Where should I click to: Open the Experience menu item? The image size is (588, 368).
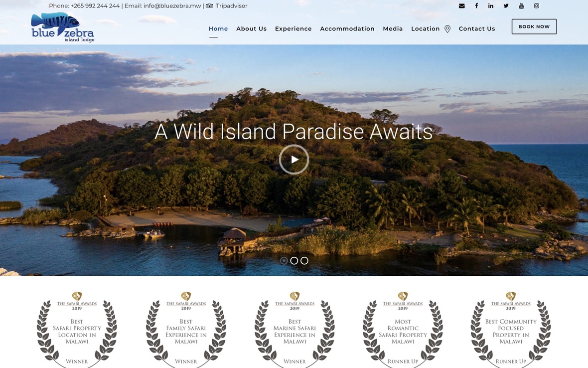pos(293,29)
